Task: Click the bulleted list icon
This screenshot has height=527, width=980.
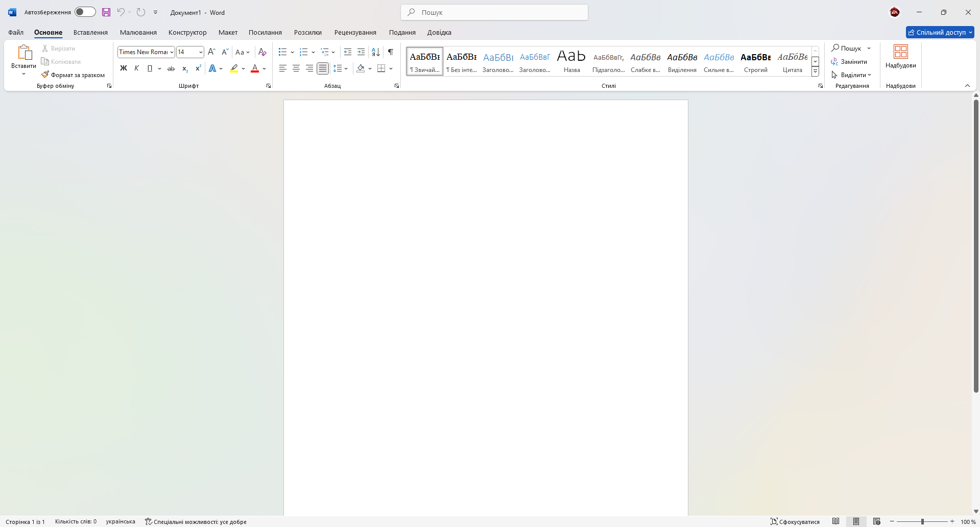Action: click(x=282, y=52)
